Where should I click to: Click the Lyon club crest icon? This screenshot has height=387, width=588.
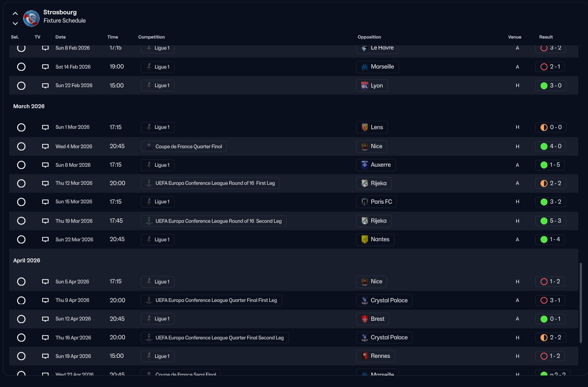365,86
